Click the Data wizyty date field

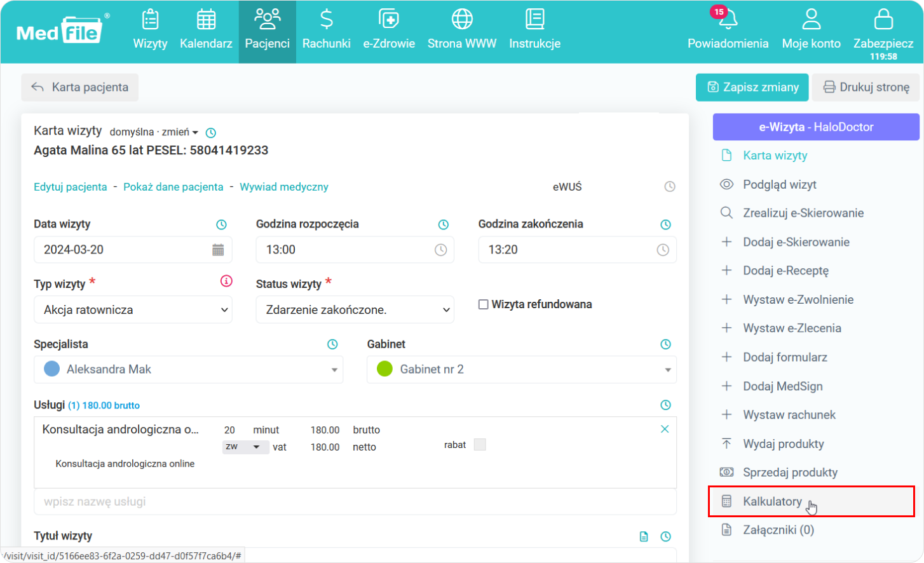pos(133,250)
